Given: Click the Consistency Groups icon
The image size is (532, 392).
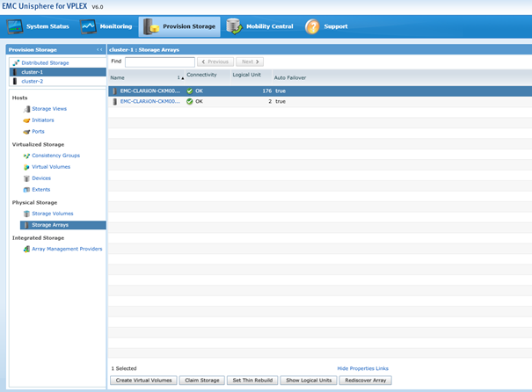Looking at the screenshot, I should coord(26,156).
